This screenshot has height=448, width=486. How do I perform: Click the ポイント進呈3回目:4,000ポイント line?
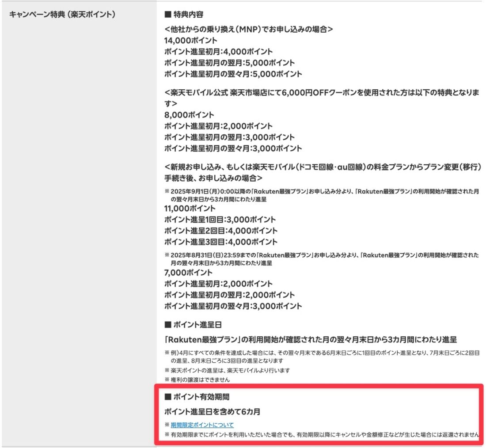220,242
